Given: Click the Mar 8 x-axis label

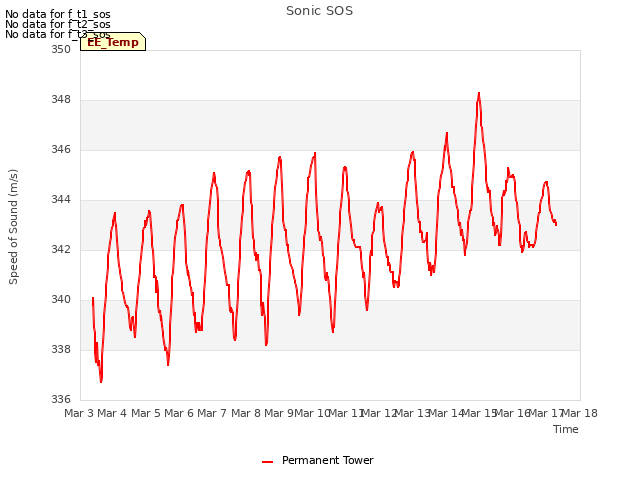Looking at the screenshot, I should pos(246,413).
